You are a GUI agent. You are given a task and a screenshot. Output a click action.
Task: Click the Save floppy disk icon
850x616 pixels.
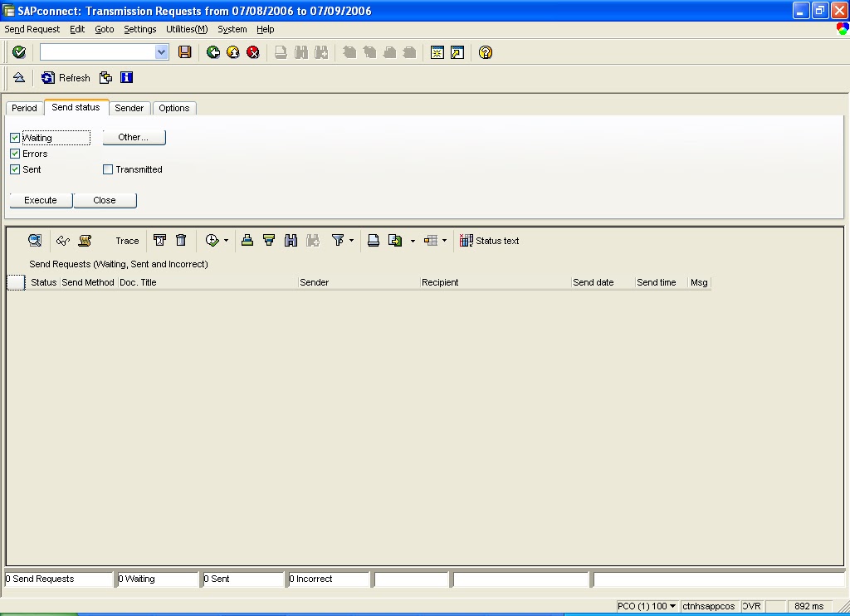pyautogui.click(x=185, y=52)
